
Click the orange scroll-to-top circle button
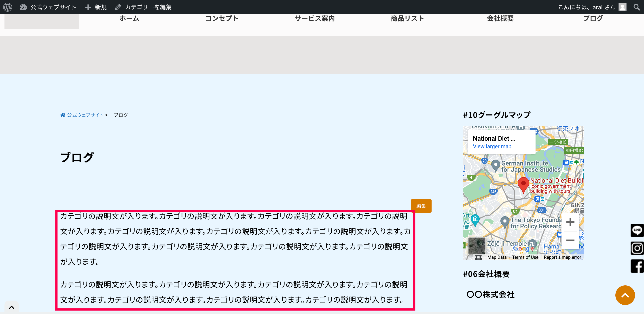tap(625, 295)
